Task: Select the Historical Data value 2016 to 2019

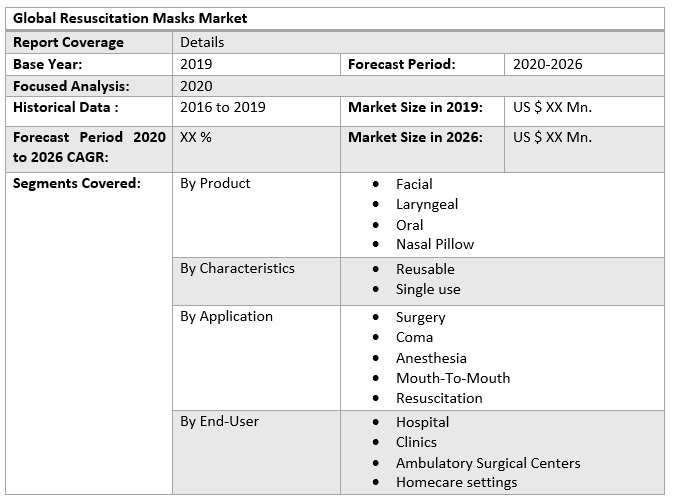Action: pyautogui.click(x=223, y=107)
